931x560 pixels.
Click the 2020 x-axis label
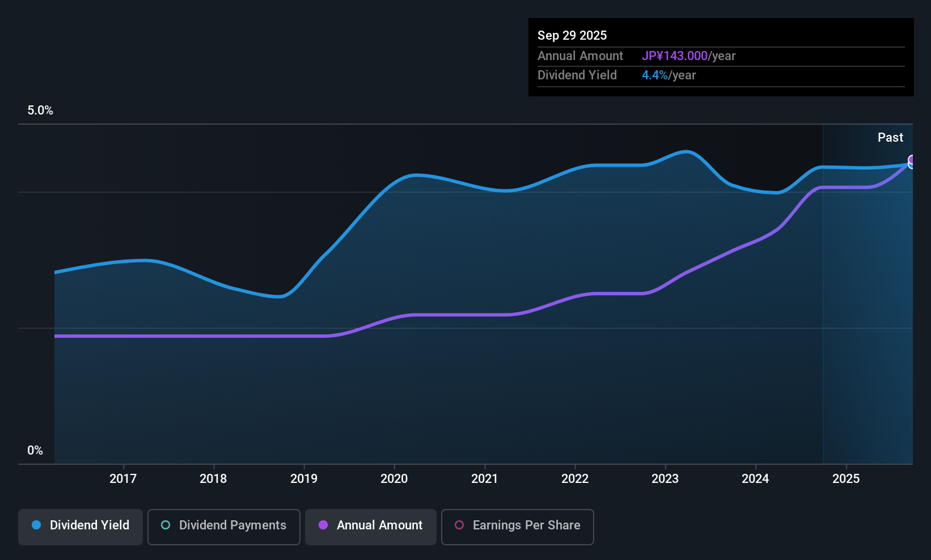coord(394,478)
